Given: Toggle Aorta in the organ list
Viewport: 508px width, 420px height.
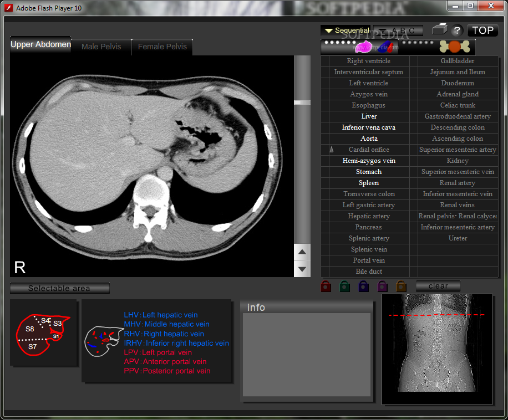Looking at the screenshot, I should tap(369, 139).
